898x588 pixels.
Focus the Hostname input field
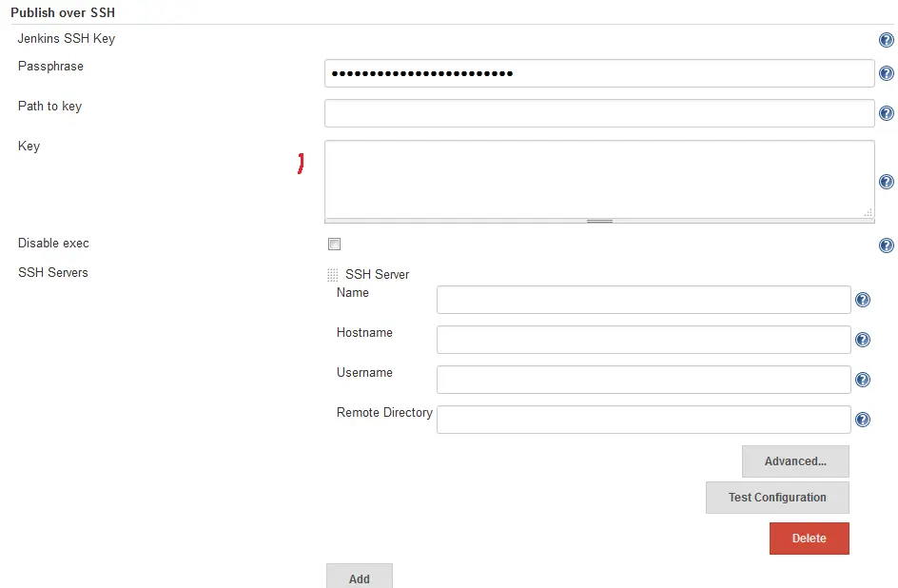tap(643, 340)
